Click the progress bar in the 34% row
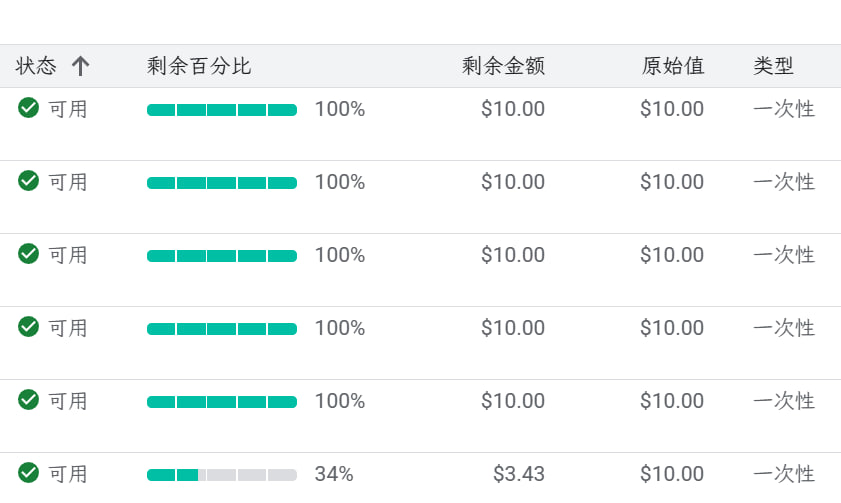 click(x=222, y=475)
